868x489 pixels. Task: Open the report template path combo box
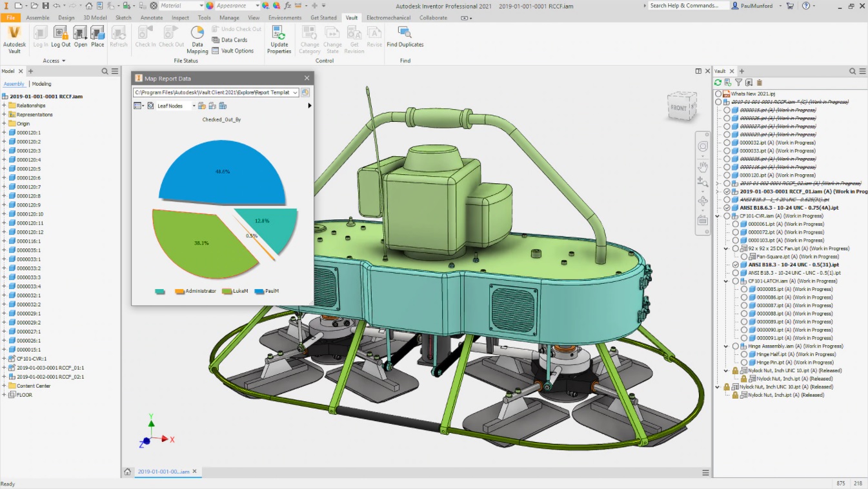tap(216, 92)
